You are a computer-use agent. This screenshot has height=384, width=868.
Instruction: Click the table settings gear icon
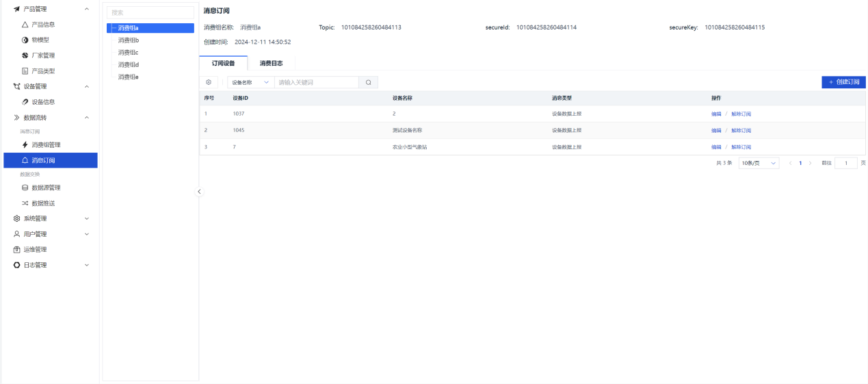click(x=209, y=82)
